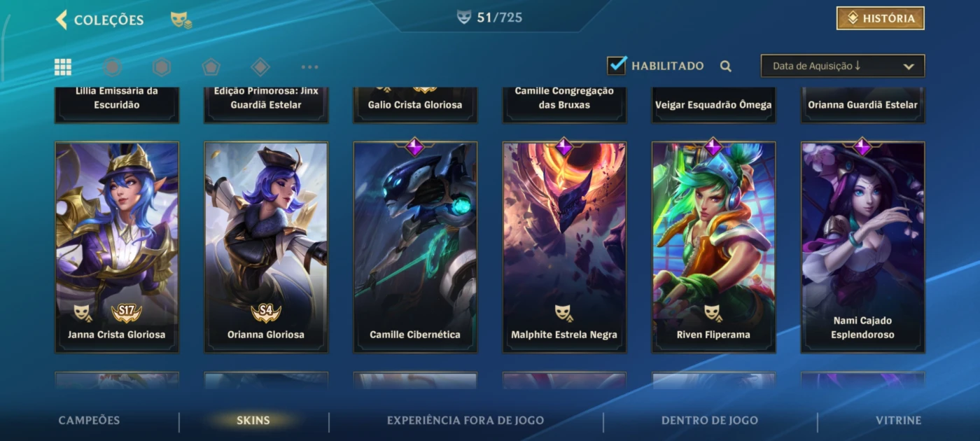980x441 pixels.
Task: Switch to the Dentro de Jogo tab
Action: 710,420
